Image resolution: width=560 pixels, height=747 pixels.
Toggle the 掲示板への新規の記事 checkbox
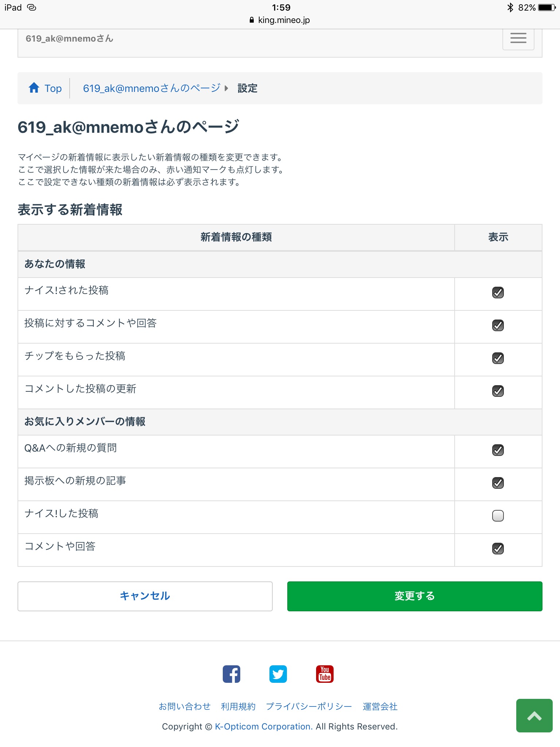498,483
